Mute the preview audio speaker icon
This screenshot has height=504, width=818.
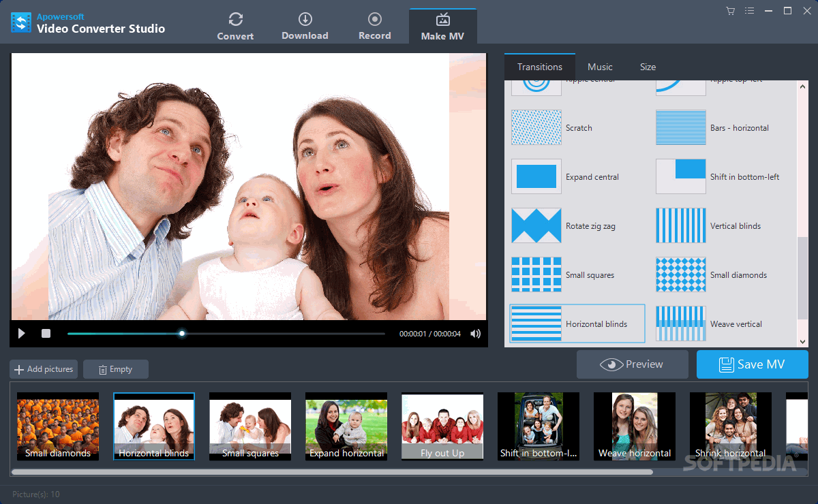475,334
